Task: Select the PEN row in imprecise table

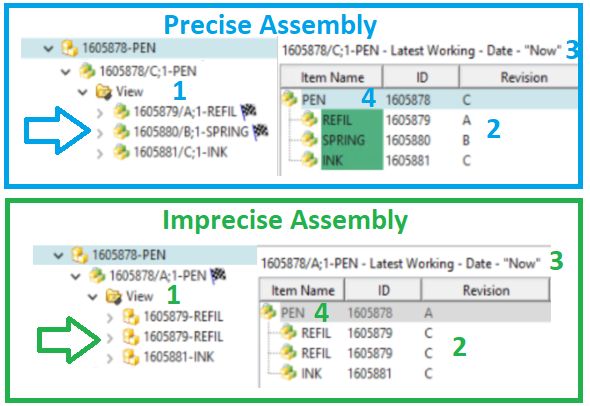Action: 406,313
